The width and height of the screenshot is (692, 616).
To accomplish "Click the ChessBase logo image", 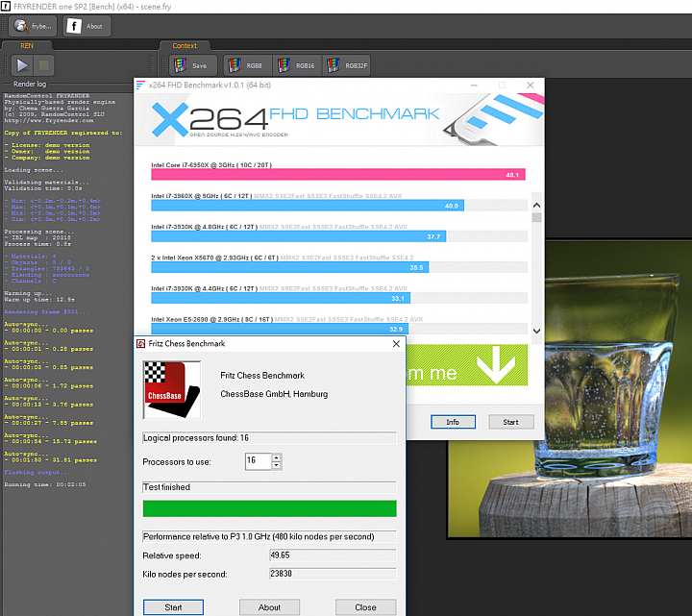I will click(172, 389).
